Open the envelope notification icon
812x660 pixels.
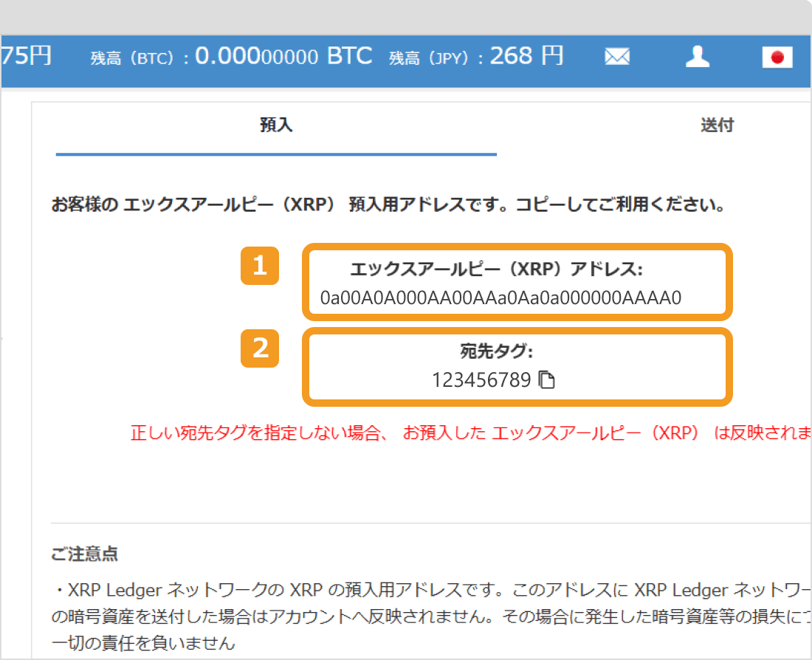click(617, 56)
